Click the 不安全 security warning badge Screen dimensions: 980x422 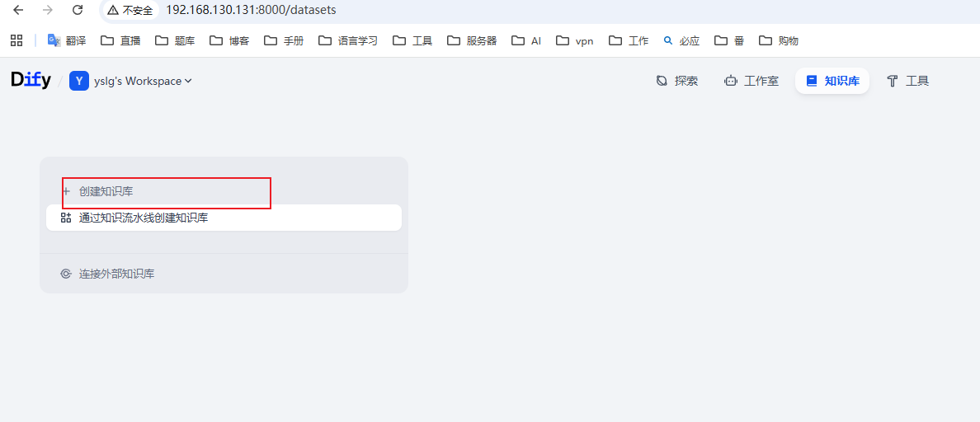[x=130, y=11]
